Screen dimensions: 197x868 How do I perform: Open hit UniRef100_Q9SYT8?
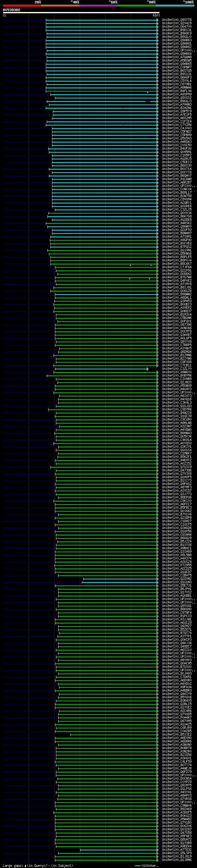177,20
